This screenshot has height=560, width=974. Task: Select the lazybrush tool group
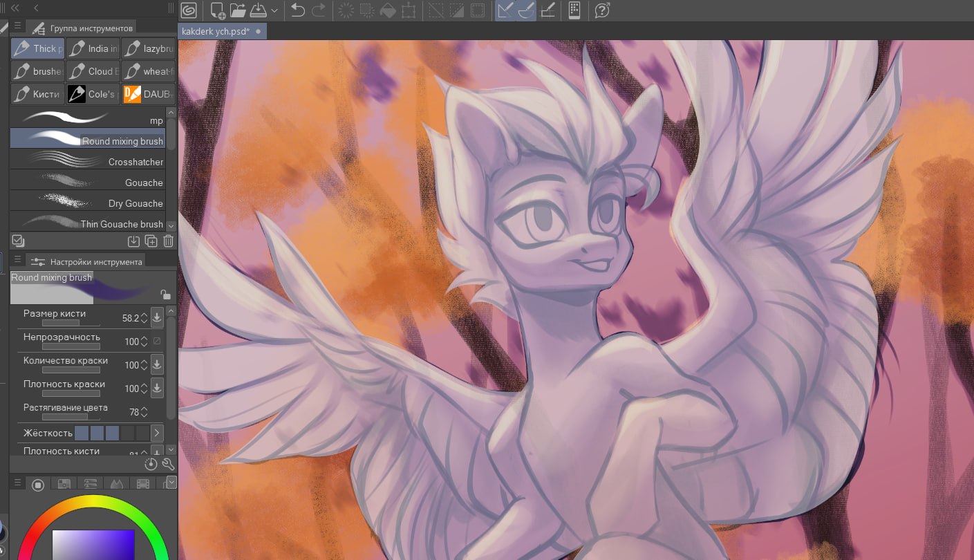(148, 48)
